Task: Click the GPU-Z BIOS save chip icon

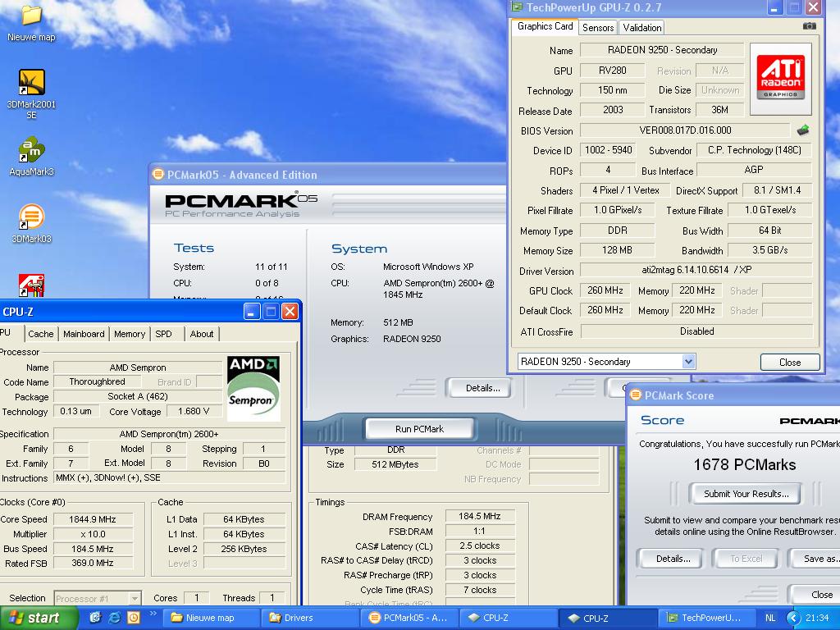Action: click(x=802, y=130)
